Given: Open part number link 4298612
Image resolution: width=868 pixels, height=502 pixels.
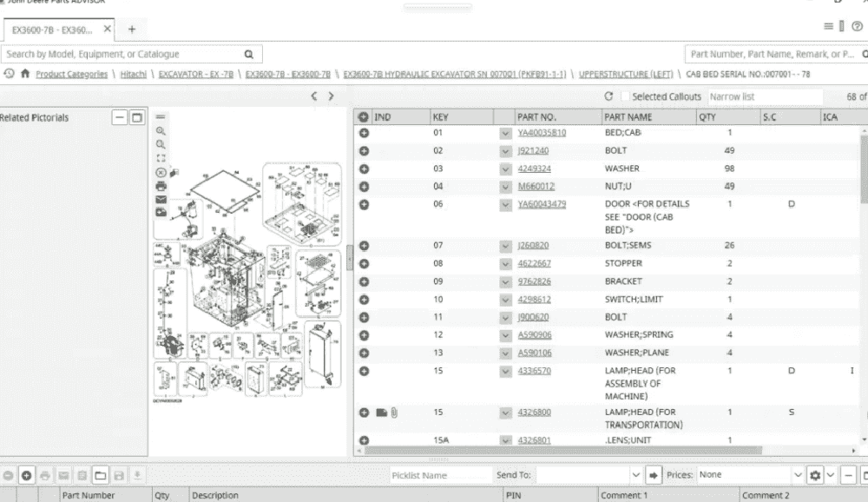Looking at the screenshot, I should [x=534, y=300].
